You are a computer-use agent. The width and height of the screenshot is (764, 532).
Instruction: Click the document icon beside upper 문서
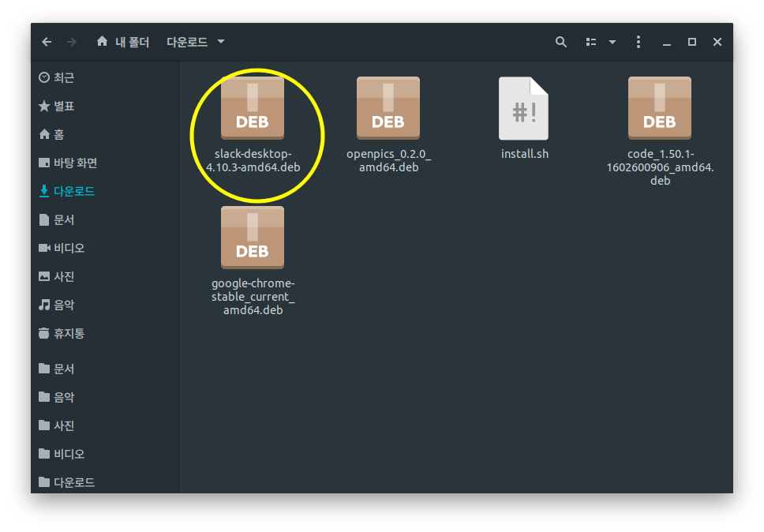tap(44, 219)
